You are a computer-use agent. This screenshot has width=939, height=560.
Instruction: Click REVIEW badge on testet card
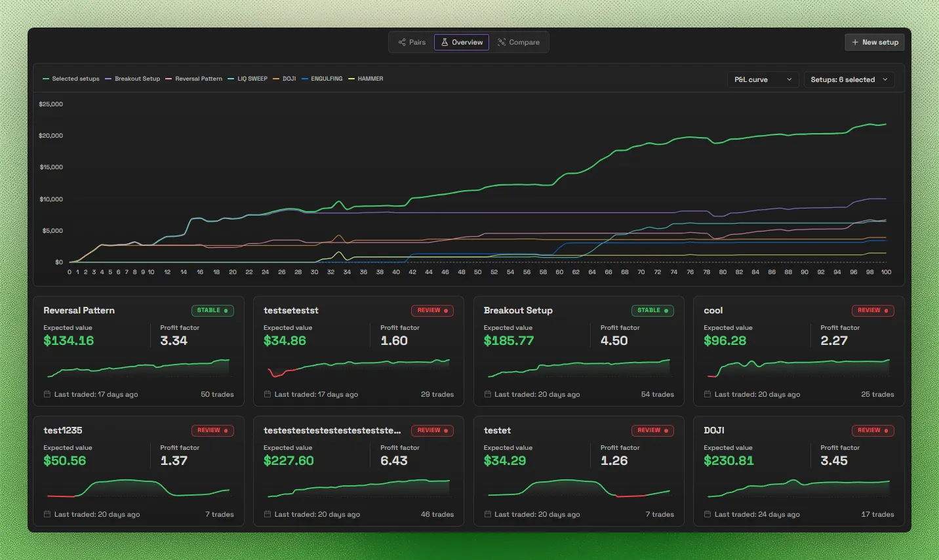(652, 430)
